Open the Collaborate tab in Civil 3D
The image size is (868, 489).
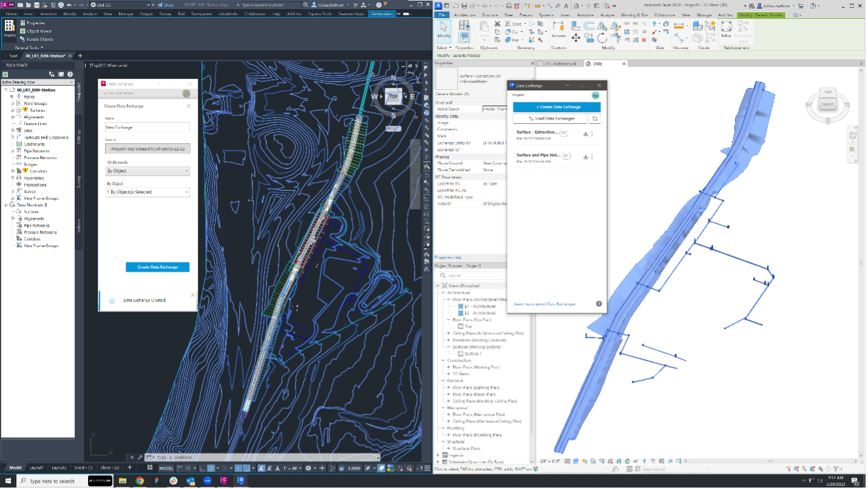click(254, 13)
